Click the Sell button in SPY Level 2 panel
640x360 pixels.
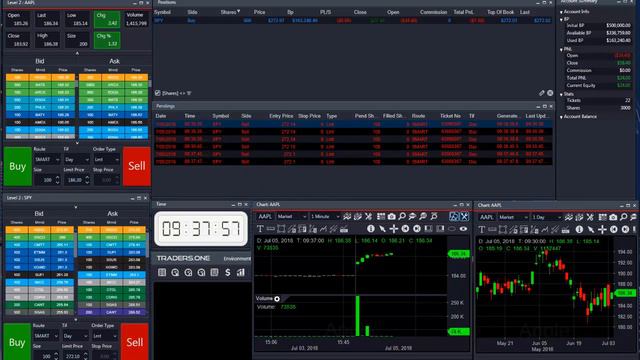(x=135, y=342)
